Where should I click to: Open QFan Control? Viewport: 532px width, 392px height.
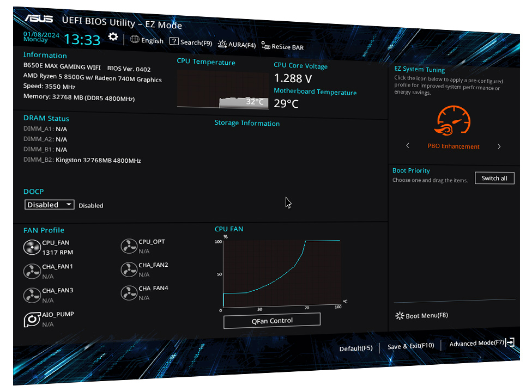coord(272,321)
